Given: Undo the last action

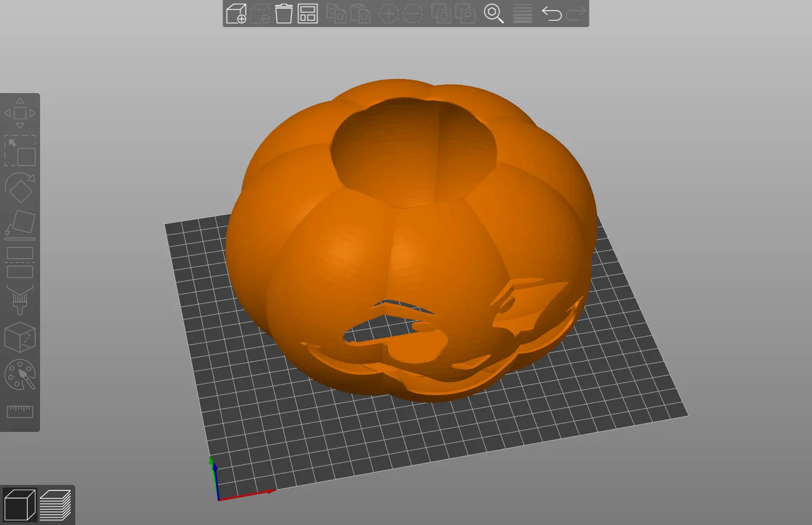Looking at the screenshot, I should 552,14.
